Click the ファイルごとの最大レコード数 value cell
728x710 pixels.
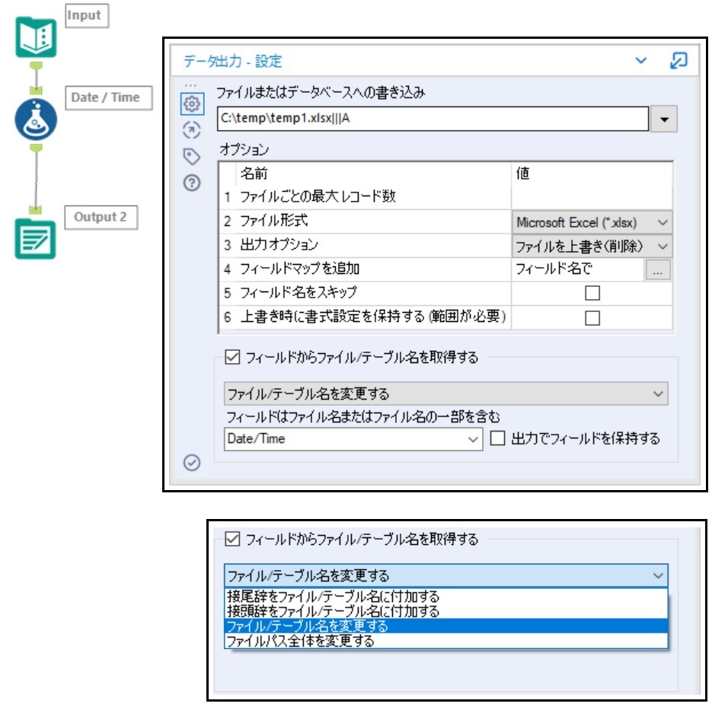[592, 196]
